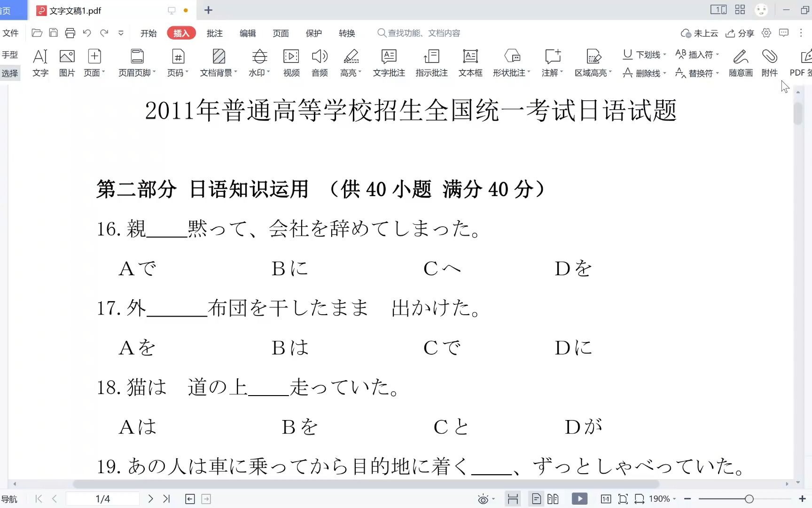
Task: Add an attachment with 附件 tool
Action: [770, 63]
